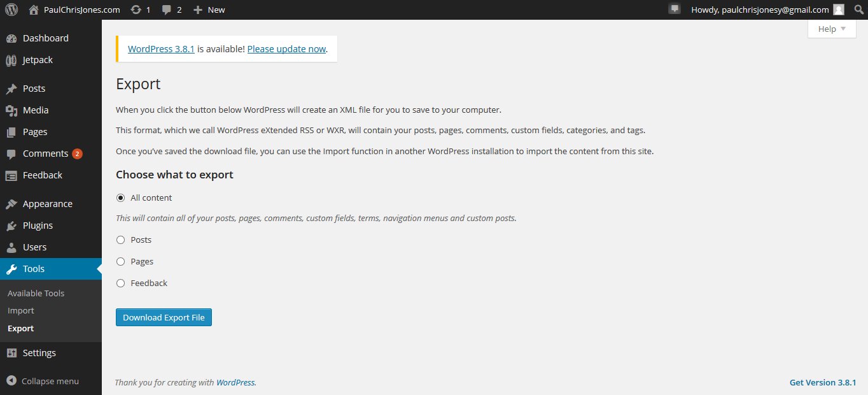Click the New label in admin bar
Viewport: 868px width, 395px height.
(216, 10)
